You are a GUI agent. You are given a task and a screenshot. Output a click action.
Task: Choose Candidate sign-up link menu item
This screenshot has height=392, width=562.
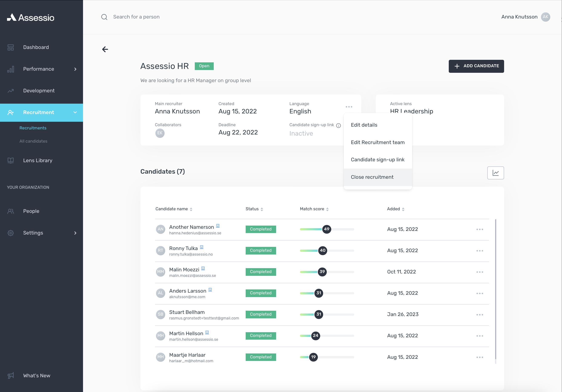point(378,160)
